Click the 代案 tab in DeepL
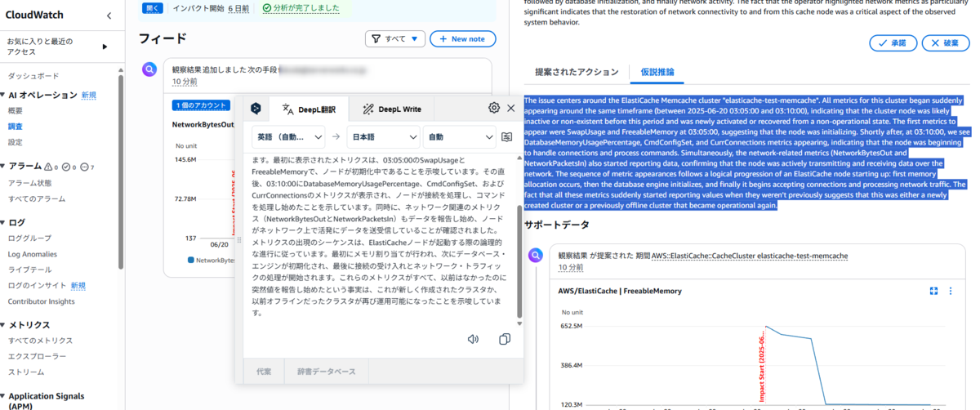980x410 pixels. click(264, 372)
